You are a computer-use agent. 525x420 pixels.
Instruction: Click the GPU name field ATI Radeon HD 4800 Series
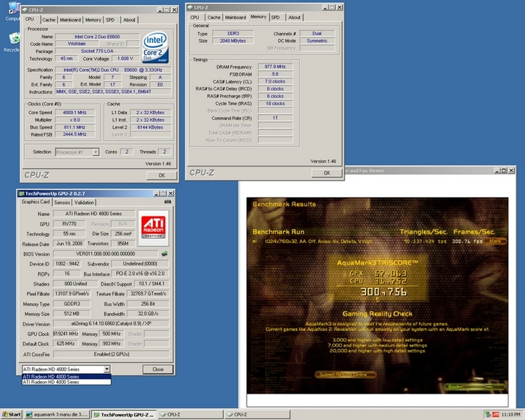tap(94, 213)
